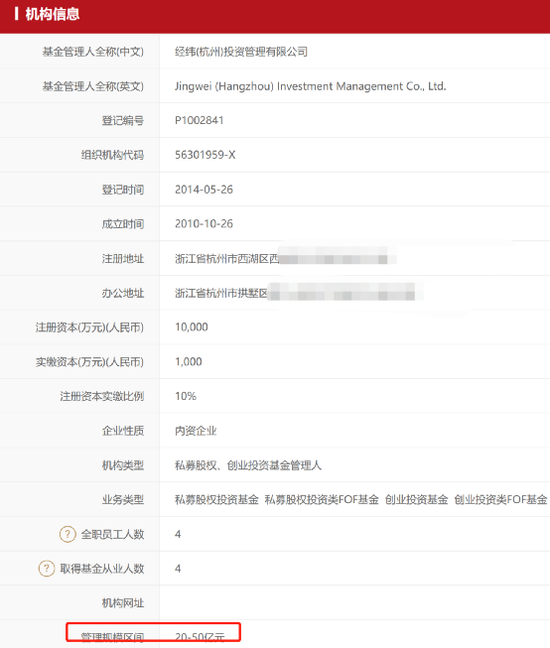Click the 管理规模区间 value 20-50亿元
The width and height of the screenshot is (550, 648).
200,637
